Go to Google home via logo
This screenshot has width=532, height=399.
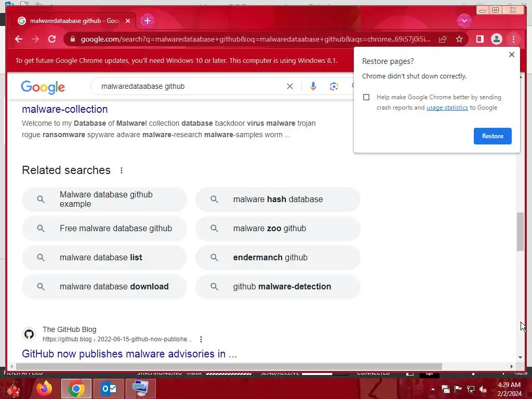tap(43, 87)
